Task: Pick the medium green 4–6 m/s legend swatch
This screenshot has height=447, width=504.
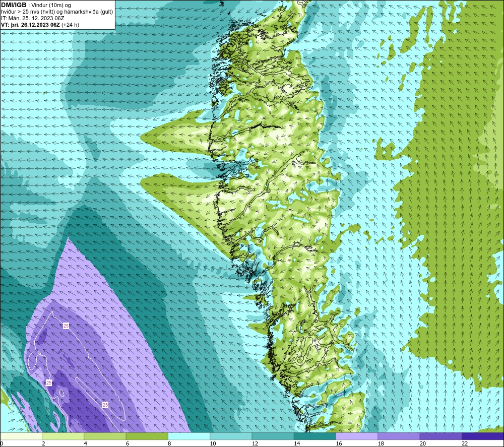Action: click(105, 436)
